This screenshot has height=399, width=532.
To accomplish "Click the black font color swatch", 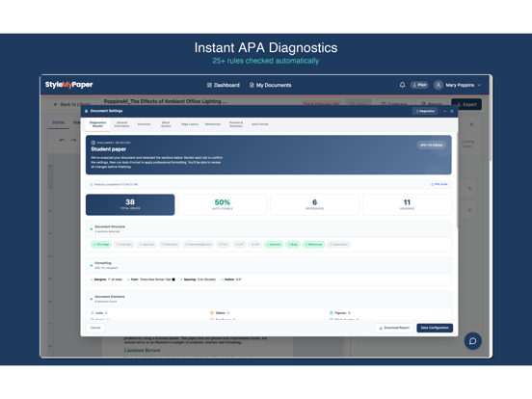I will pyautogui.click(x=173, y=279).
